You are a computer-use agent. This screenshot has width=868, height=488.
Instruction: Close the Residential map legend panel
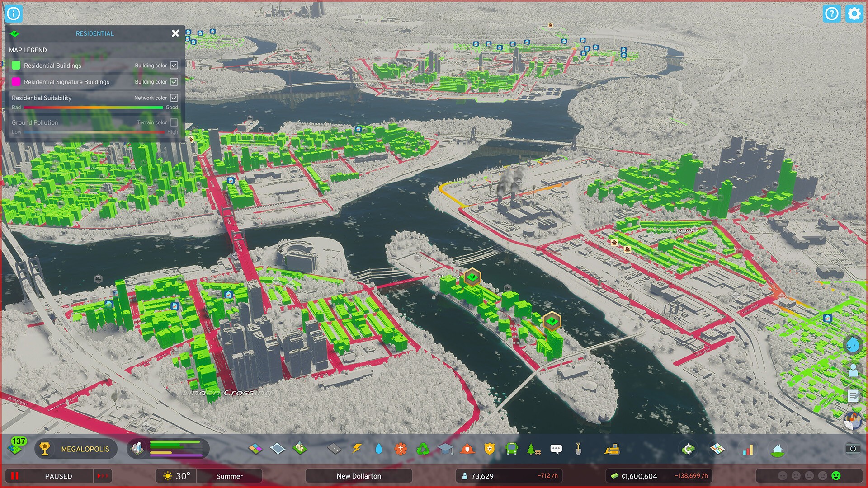click(x=175, y=33)
